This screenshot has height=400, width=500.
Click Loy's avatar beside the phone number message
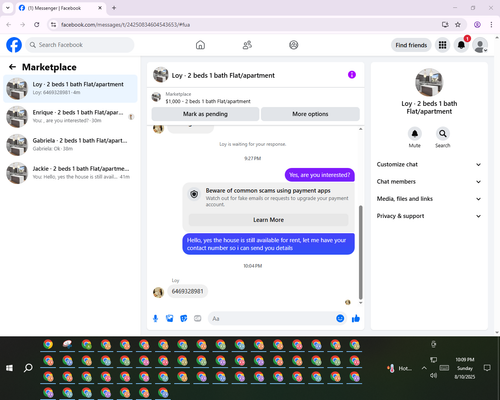click(158, 292)
